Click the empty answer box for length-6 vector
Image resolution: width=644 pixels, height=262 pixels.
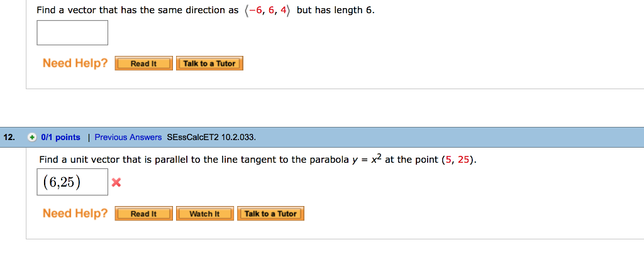pyautogui.click(x=72, y=33)
